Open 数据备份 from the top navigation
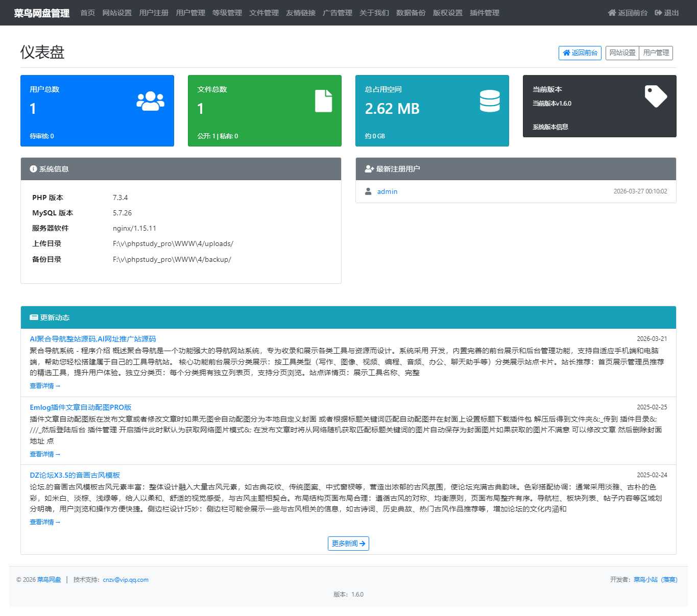This screenshot has width=697, height=616. tap(411, 13)
